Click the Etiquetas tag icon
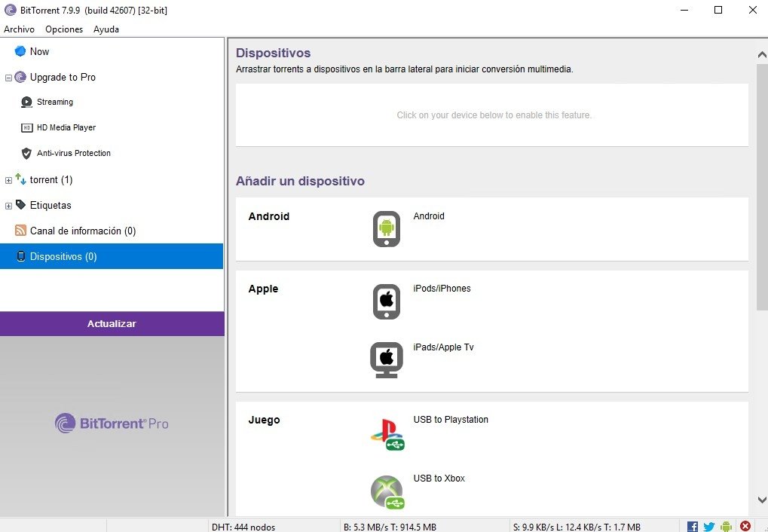The image size is (768, 532). (x=20, y=205)
